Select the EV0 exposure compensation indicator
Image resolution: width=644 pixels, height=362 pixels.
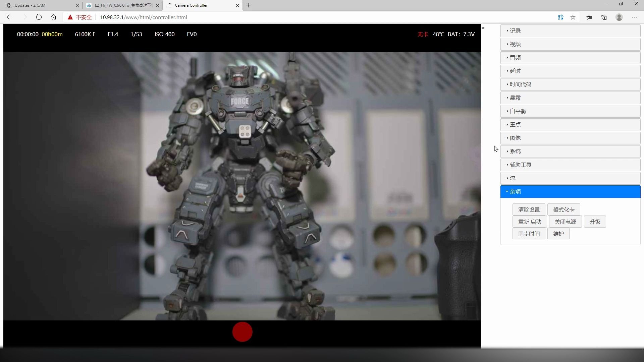tap(192, 34)
